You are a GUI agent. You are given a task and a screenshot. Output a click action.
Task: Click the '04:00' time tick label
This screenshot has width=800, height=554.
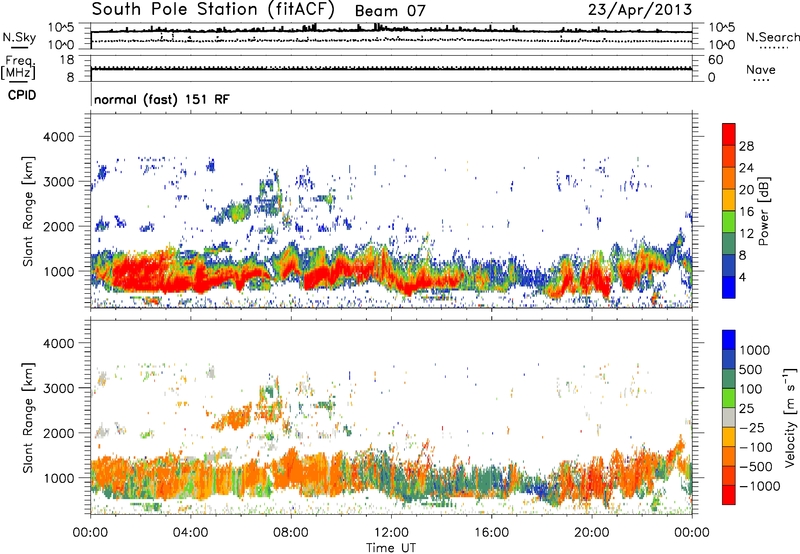pos(190,533)
